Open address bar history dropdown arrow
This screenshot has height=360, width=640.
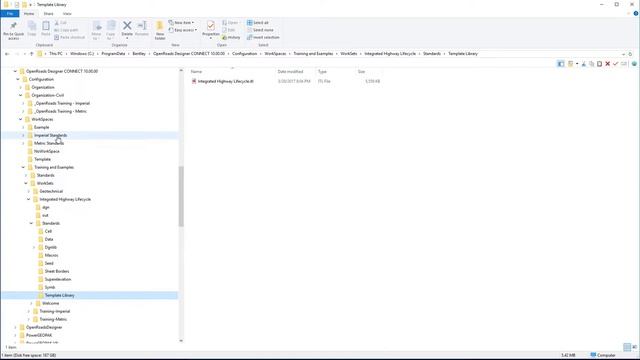point(623,54)
